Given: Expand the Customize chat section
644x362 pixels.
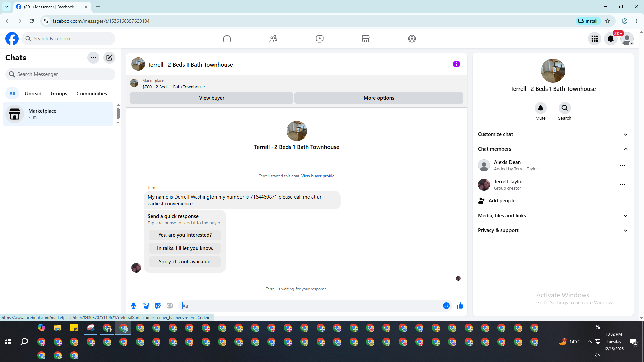Looking at the screenshot, I should (553, 134).
